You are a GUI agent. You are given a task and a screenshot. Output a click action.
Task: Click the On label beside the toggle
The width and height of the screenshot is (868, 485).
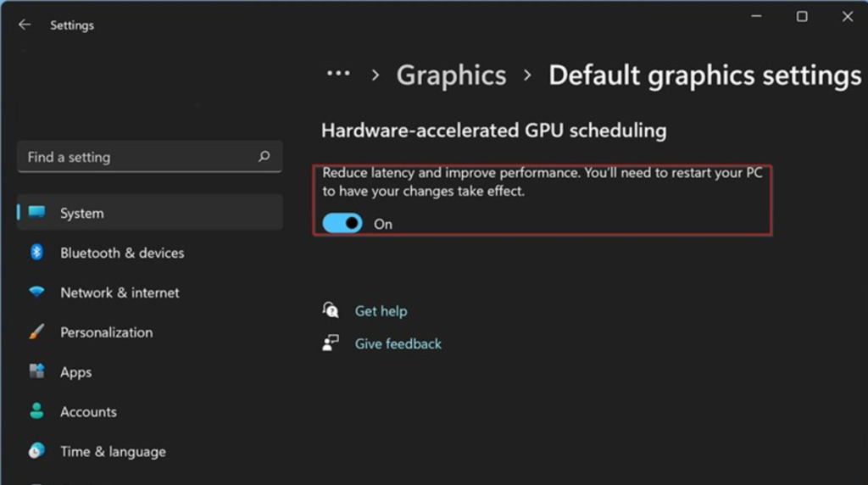click(383, 224)
